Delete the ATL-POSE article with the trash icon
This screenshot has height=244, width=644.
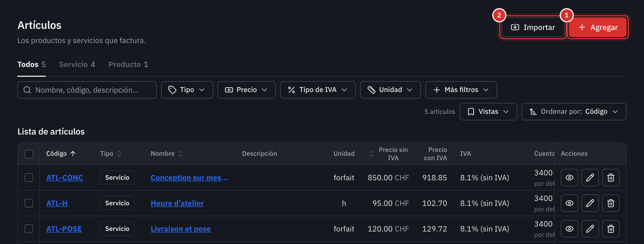611,229
